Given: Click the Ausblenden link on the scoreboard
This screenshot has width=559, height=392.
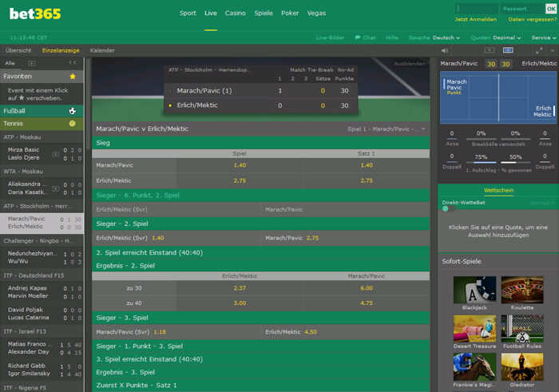Looking at the screenshot, I should coord(410,63).
